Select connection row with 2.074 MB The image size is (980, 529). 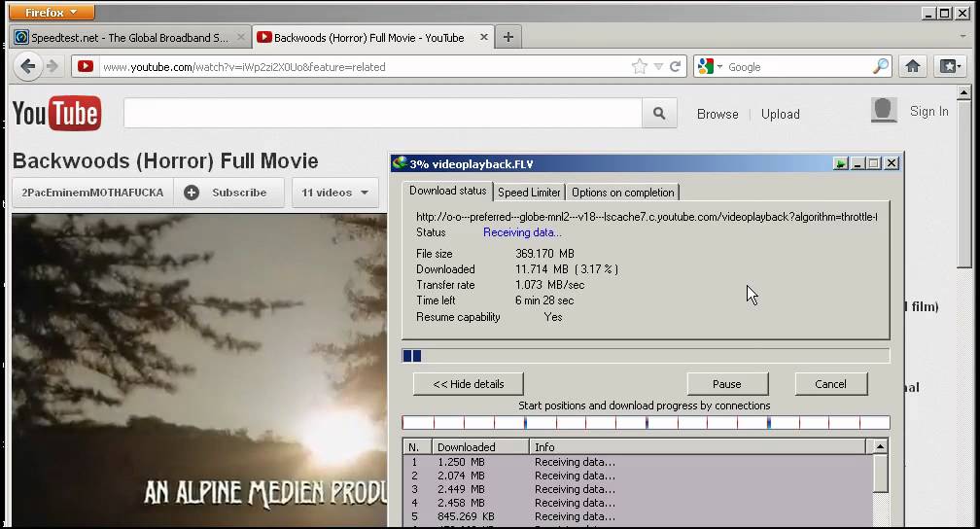tap(638, 476)
